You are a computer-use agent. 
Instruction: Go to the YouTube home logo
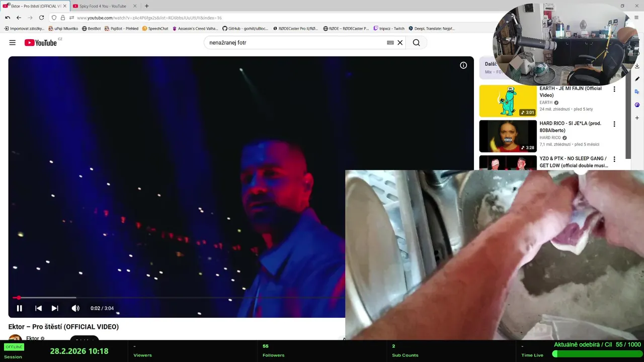coord(41,43)
